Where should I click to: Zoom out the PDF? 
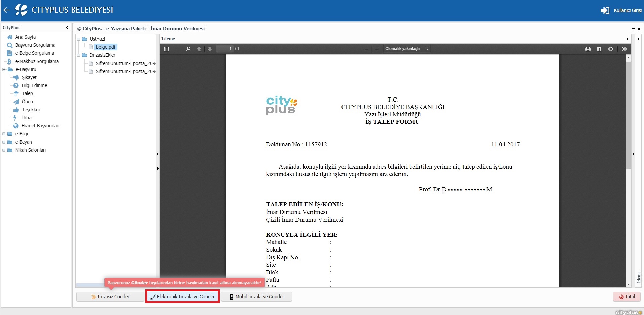pos(367,49)
